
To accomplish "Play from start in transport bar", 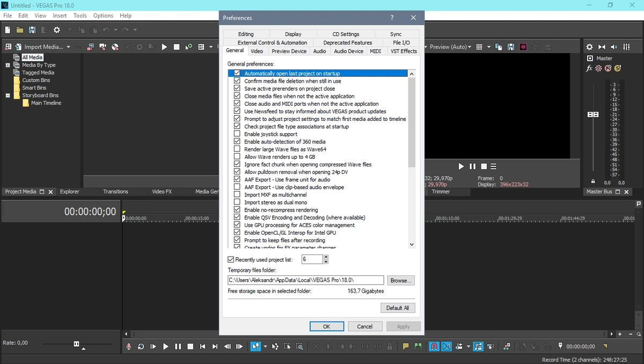I will pyautogui.click(x=153, y=347).
